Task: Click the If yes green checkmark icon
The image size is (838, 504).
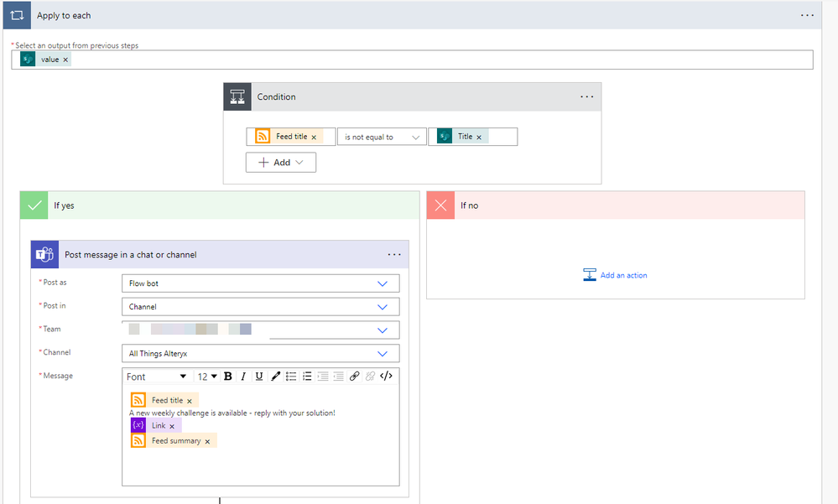Action: [34, 205]
